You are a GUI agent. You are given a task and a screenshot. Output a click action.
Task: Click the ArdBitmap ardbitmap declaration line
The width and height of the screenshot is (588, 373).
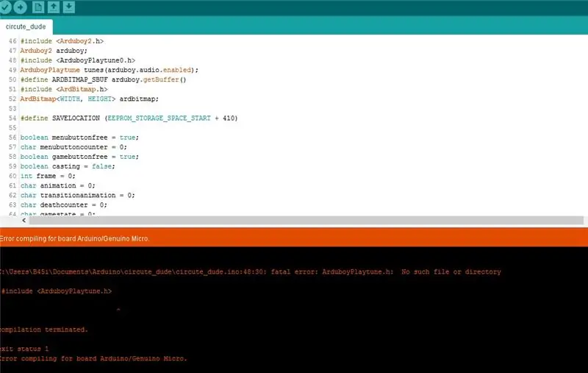point(90,99)
